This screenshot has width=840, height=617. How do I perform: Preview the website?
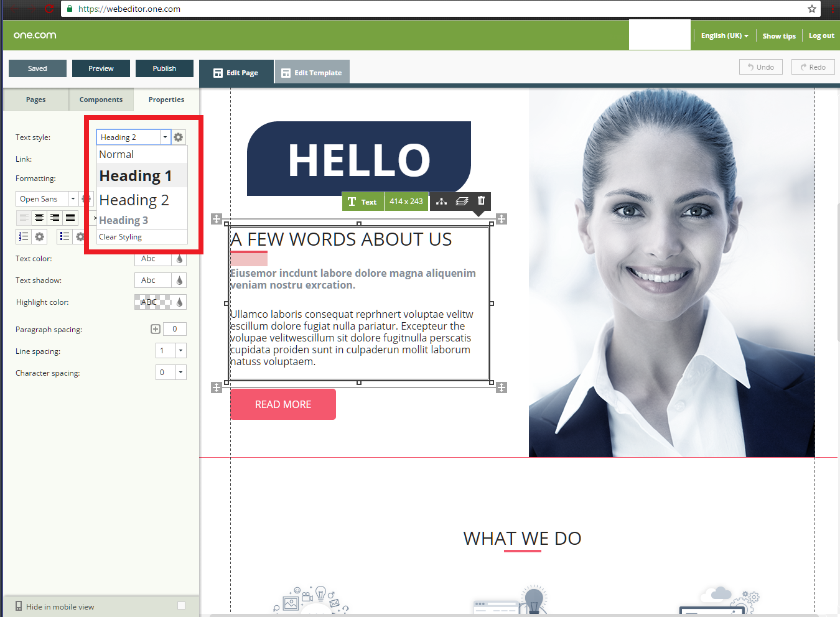101,68
